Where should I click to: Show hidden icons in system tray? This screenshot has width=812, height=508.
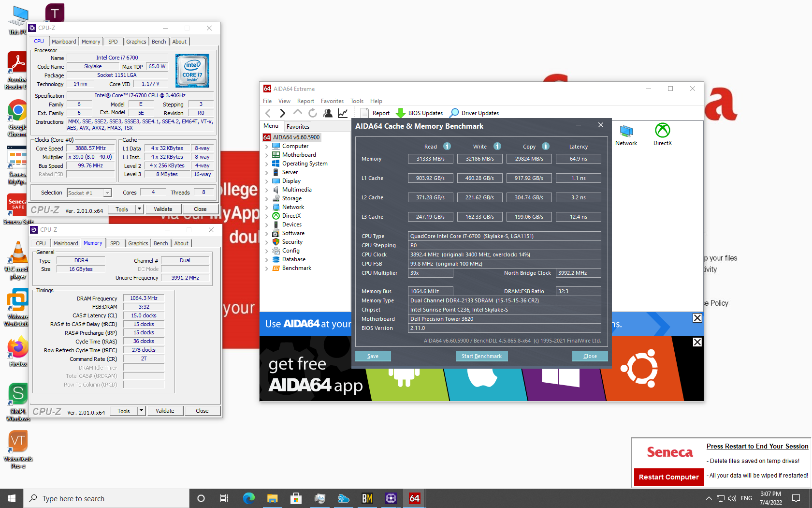(x=709, y=498)
